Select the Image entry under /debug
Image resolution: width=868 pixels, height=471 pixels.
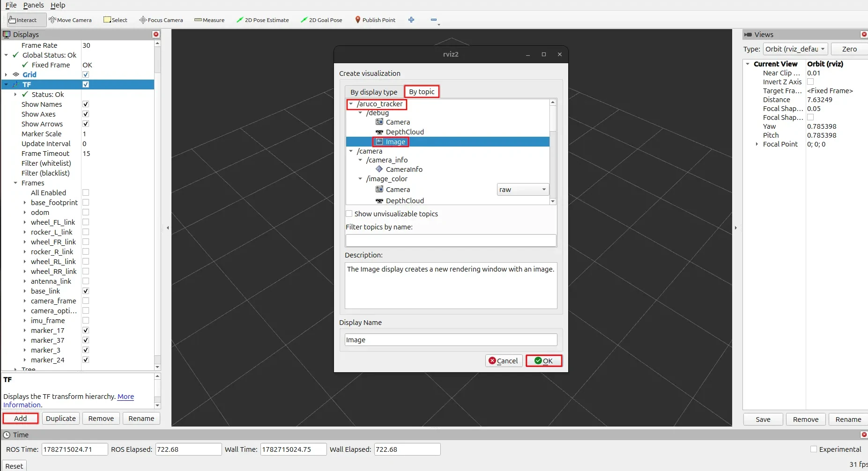point(395,142)
